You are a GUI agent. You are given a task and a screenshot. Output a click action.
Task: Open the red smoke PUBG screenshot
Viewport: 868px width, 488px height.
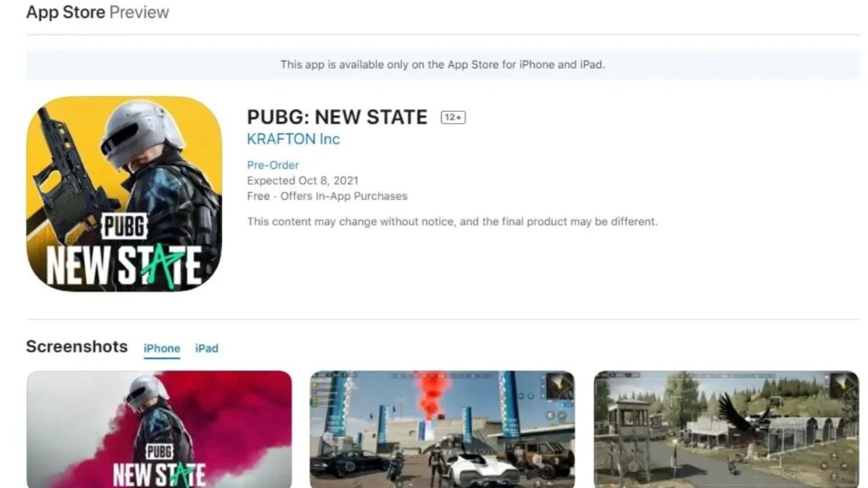[159, 430]
